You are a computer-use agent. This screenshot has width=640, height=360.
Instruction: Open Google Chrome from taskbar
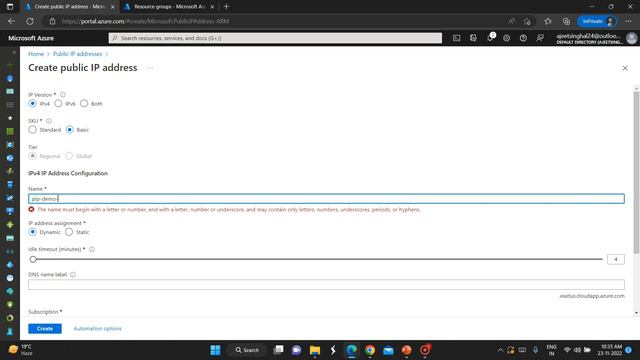click(x=370, y=350)
